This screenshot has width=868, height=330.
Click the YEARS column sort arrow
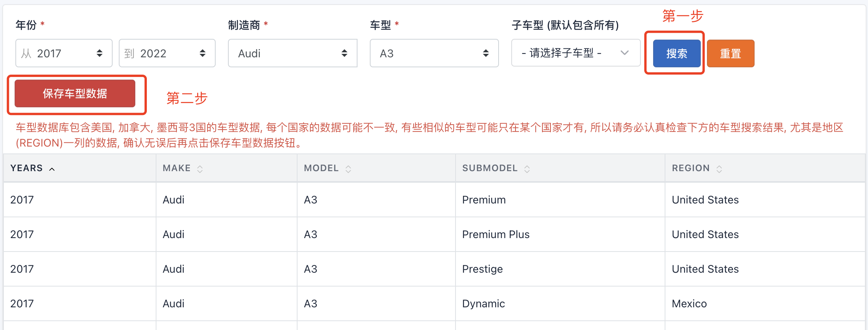coord(52,169)
